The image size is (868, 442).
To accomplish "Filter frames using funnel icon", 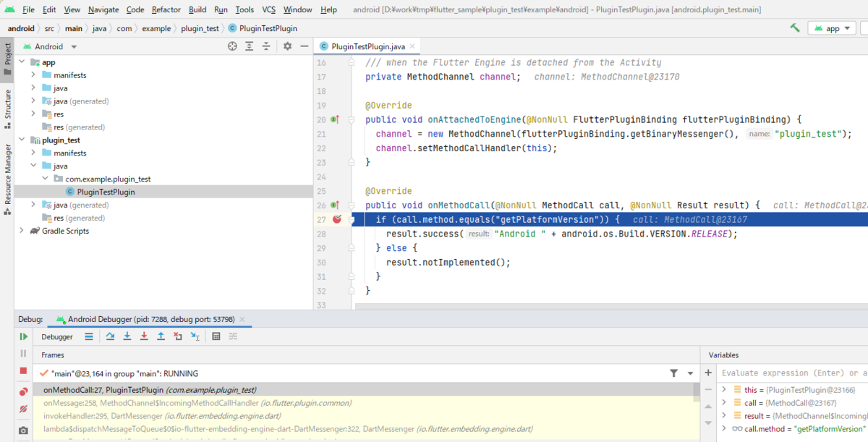I will 674,373.
